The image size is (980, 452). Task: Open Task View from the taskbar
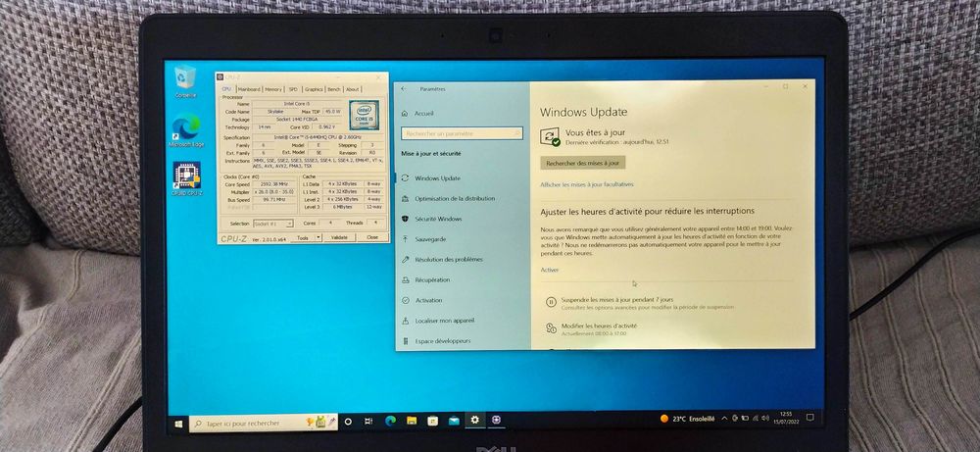pyautogui.click(x=368, y=422)
